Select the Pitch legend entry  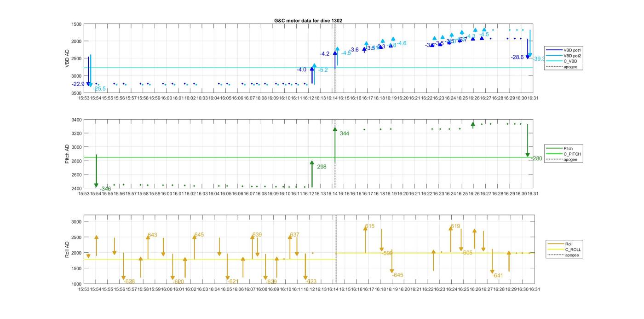pyautogui.click(x=568, y=148)
